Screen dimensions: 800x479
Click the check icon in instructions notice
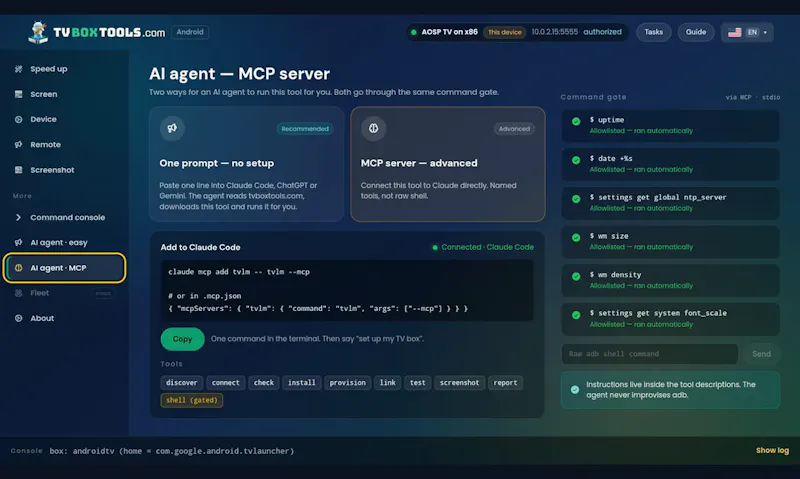pyautogui.click(x=575, y=390)
